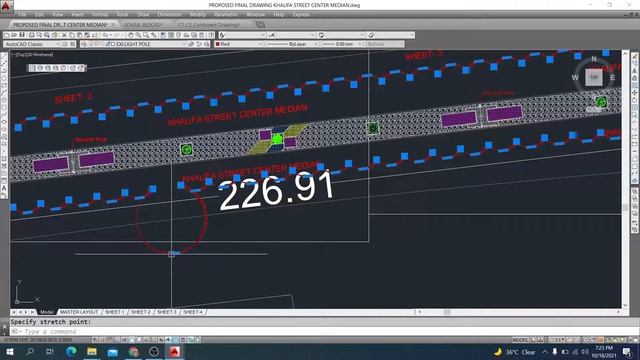Click the Paste icon

pyautogui.click(x=80, y=35)
